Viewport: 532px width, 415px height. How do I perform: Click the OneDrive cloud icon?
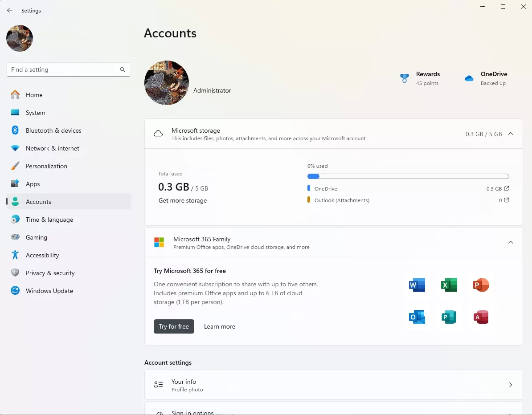[x=469, y=78]
